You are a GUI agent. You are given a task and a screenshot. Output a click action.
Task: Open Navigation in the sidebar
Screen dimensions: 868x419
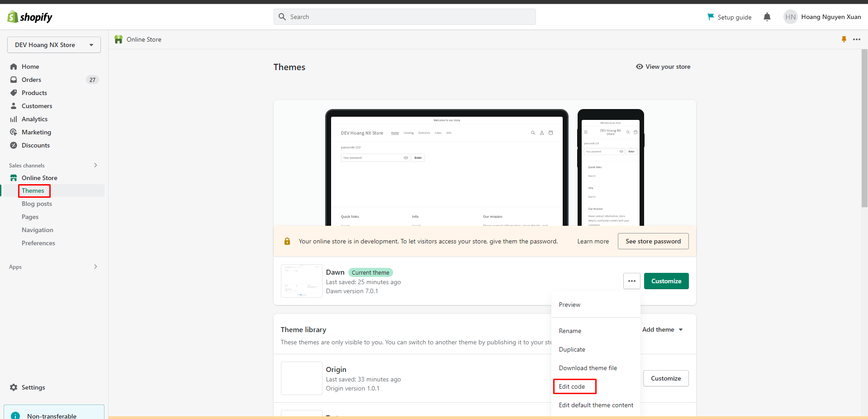pos(38,230)
